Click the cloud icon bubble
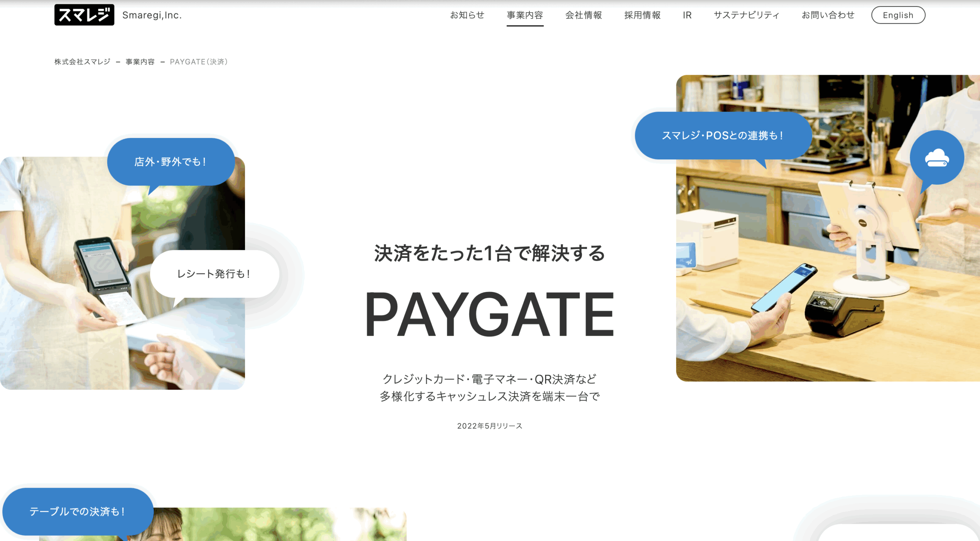Image resolution: width=980 pixels, height=541 pixels. click(x=936, y=157)
